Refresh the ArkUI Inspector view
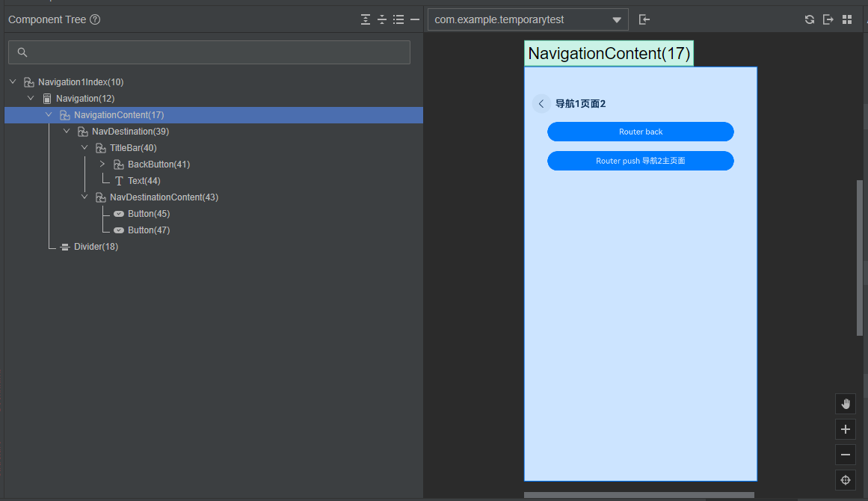The image size is (868, 501). tap(810, 19)
